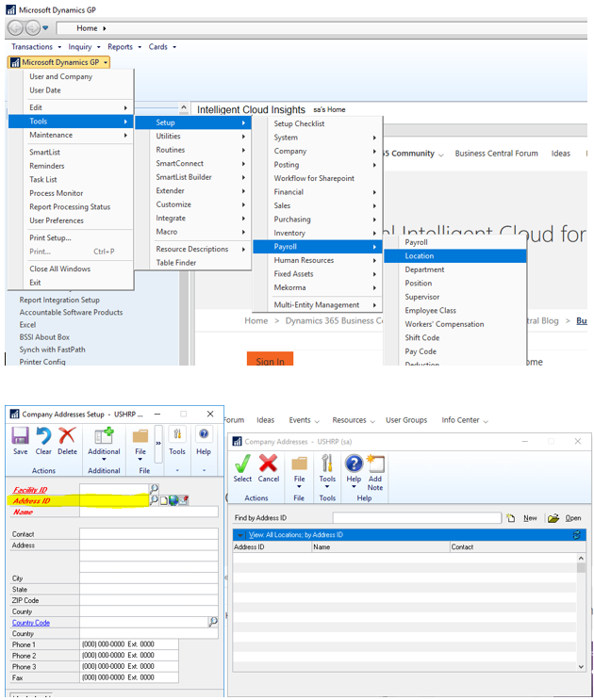594x700 pixels.
Task: Open the Inquiry dropdown menu
Action: click(84, 47)
